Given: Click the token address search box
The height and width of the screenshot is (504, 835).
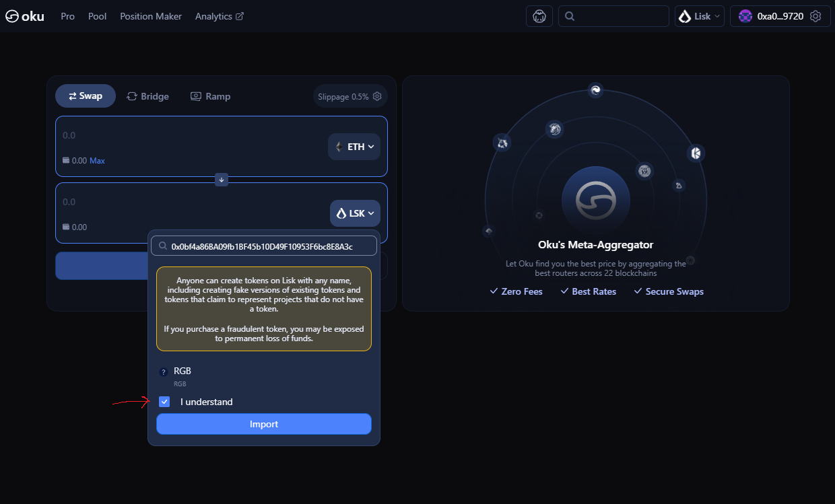Looking at the screenshot, I should [x=263, y=246].
